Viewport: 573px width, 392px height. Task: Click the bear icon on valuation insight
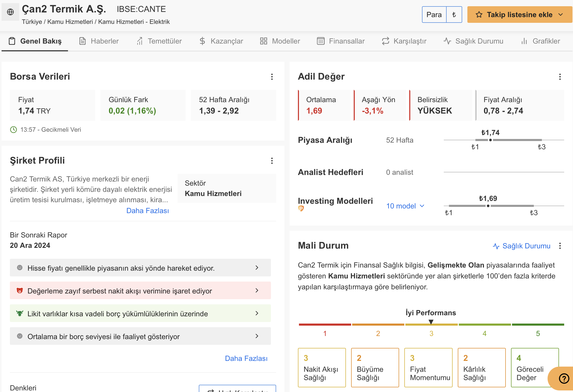(x=20, y=291)
